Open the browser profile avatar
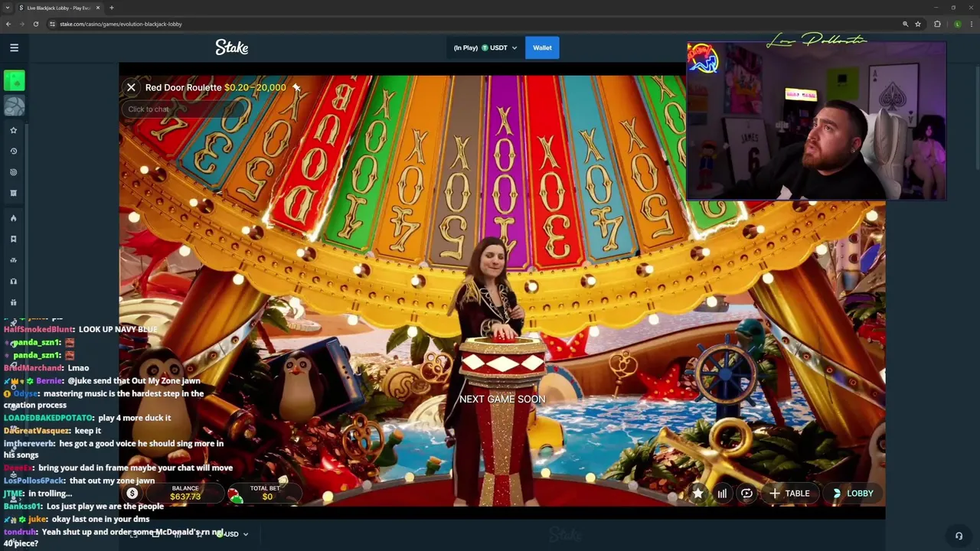The height and width of the screenshot is (551, 980). (x=957, y=24)
